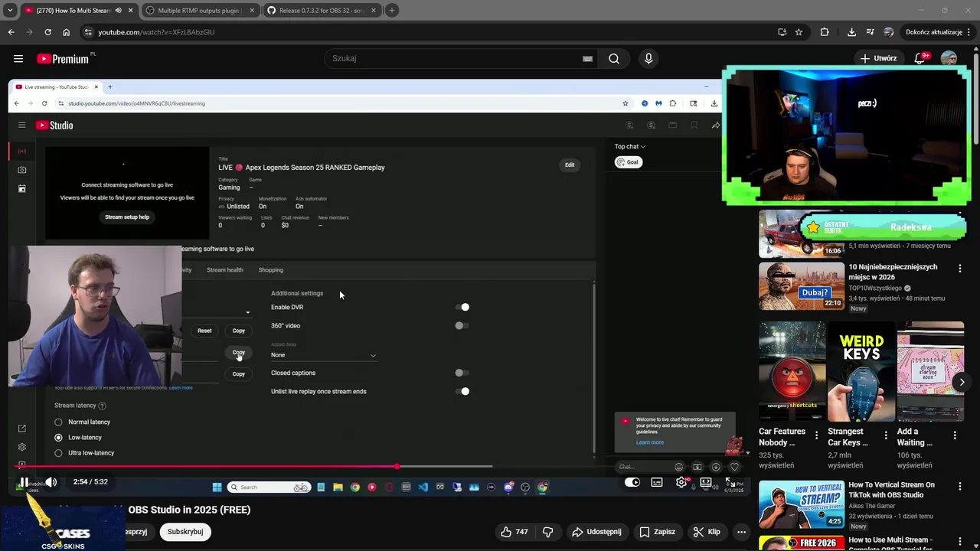This screenshot has width=980, height=551.
Task: Show next shorts with the right arrow
Action: [x=962, y=382]
